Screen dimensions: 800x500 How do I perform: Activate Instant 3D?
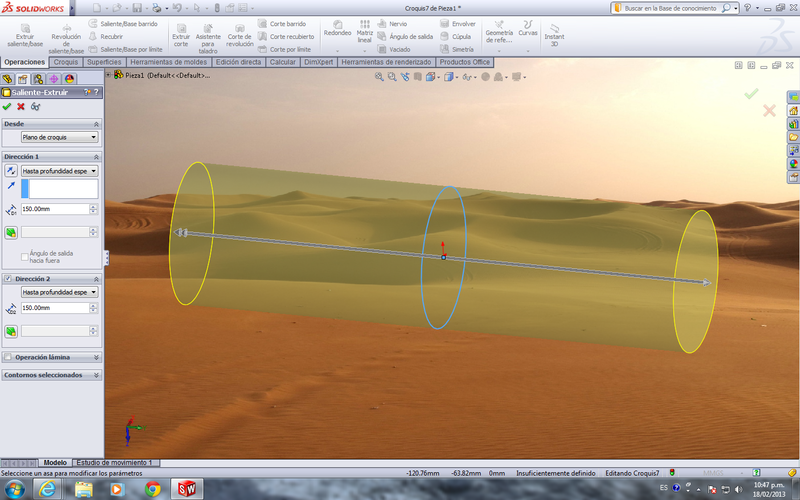[554, 35]
